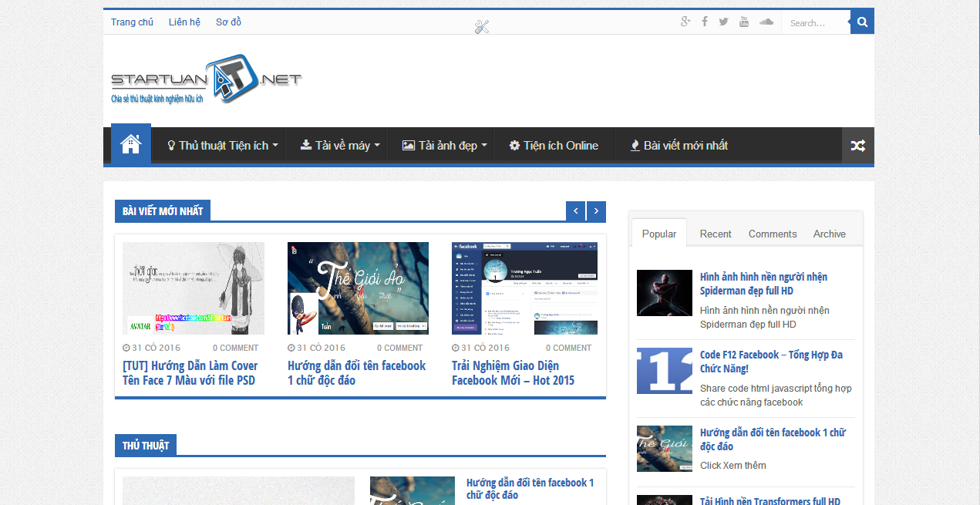
Task: Click the blue search magnifier button
Action: (862, 22)
